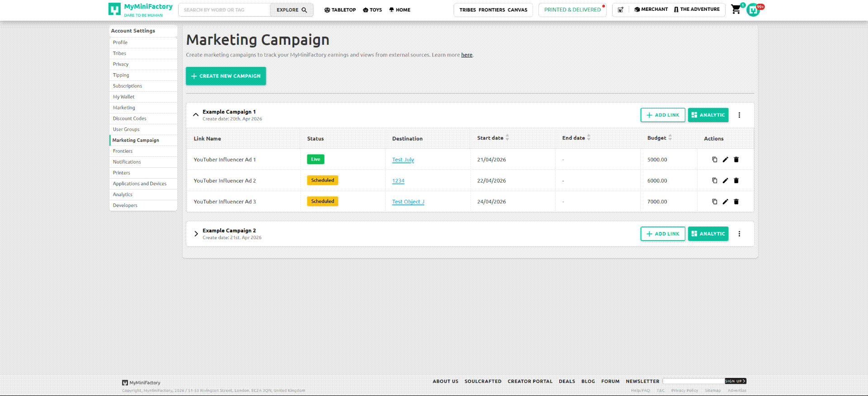Delete YouTuber Influencer Ad 3 link
This screenshot has width=868, height=396.
(x=736, y=202)
